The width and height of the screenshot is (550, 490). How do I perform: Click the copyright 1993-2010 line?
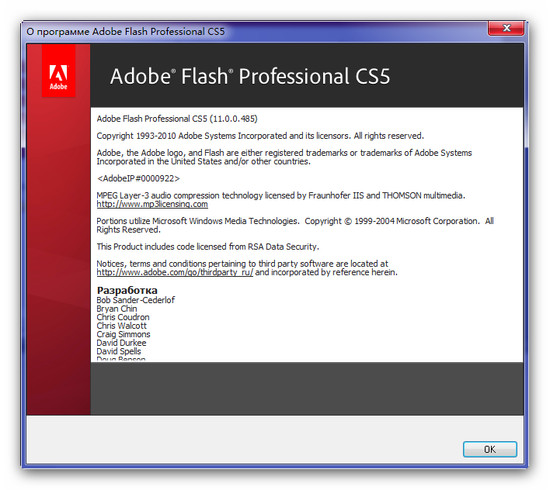pos(260,136)
